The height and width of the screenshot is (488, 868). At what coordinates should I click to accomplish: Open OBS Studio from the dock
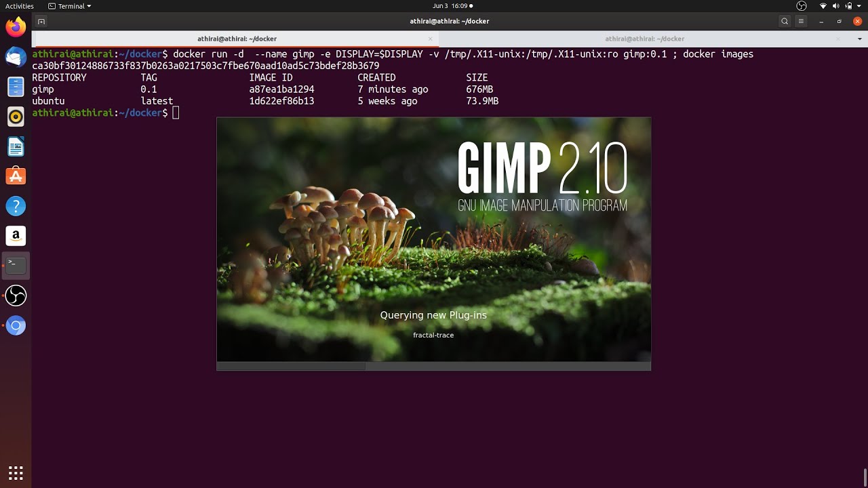point(16,296)
